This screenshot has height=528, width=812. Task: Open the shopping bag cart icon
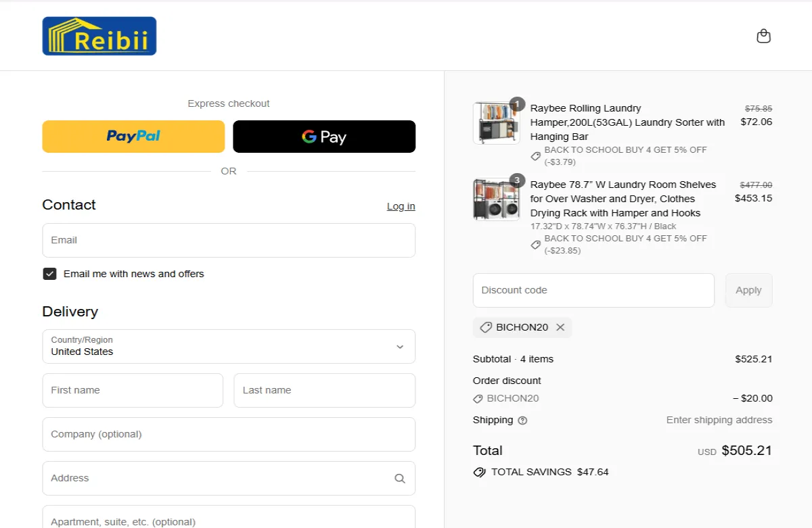click(763, 36)
